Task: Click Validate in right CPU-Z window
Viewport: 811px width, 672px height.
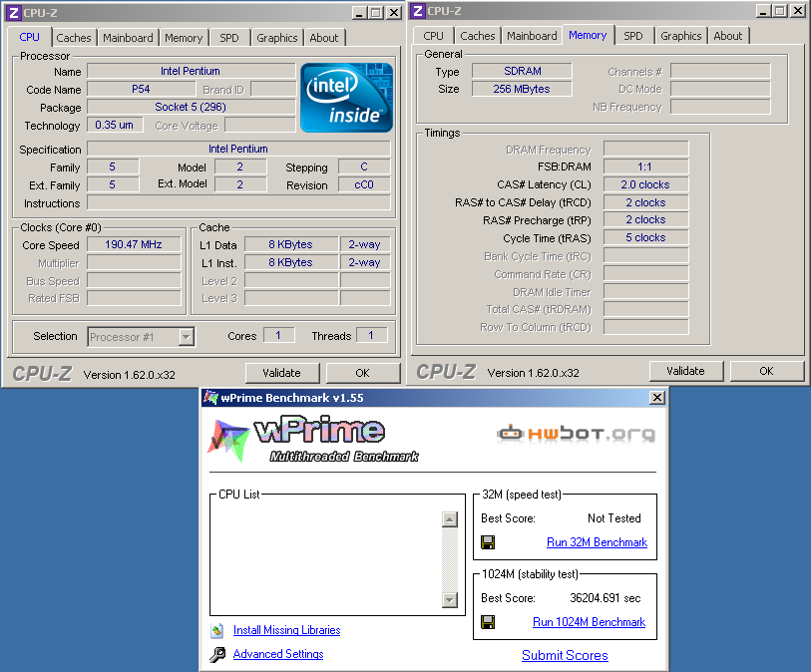Action: (686, 371)
